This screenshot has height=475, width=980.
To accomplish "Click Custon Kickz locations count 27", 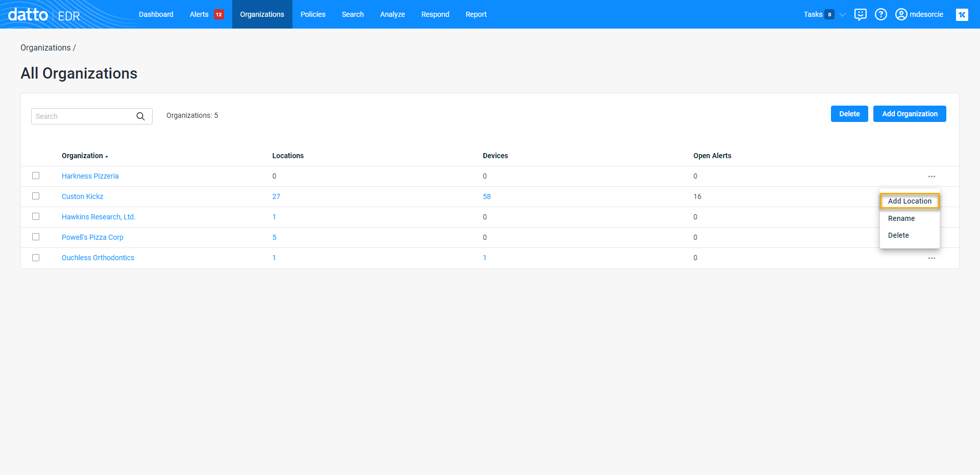I will (x=276, y=196).
